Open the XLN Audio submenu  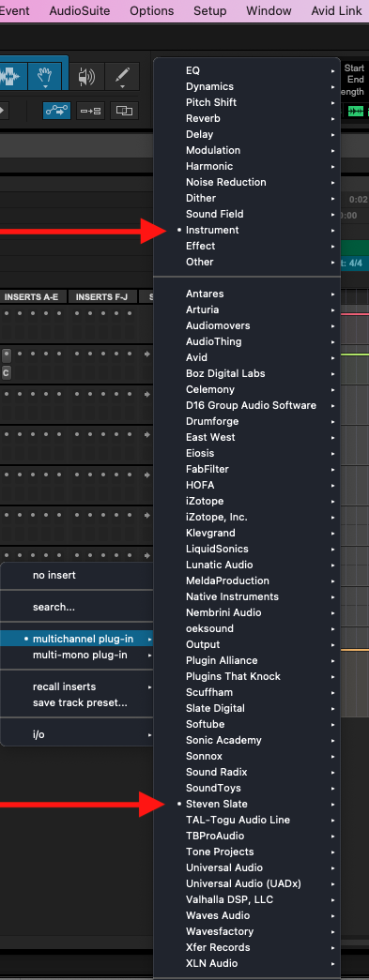point(247,963)
